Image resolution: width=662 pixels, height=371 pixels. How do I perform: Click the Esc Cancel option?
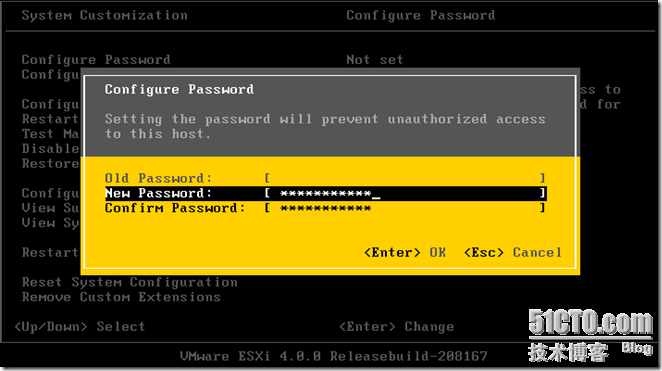(x=513, y=252)
